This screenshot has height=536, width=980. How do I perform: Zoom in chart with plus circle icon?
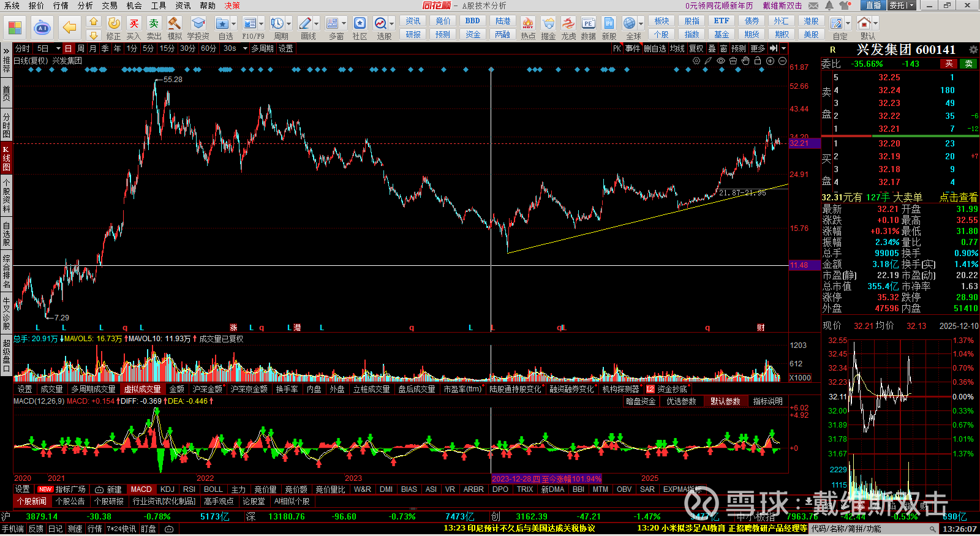click(770, 61)
